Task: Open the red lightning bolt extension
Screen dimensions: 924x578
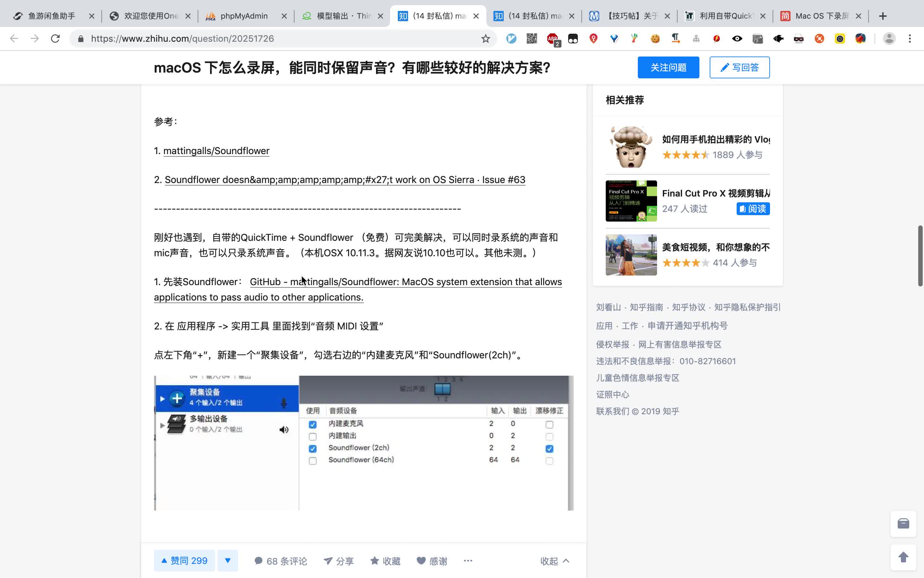Action: click(717, 39)
